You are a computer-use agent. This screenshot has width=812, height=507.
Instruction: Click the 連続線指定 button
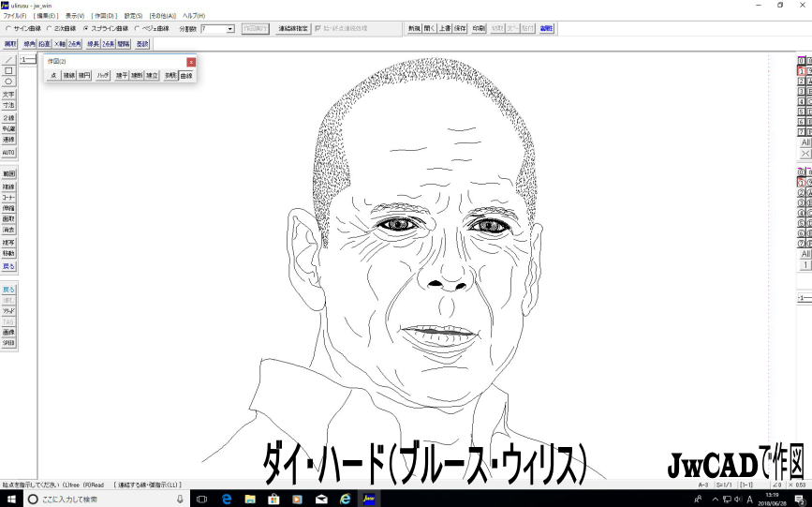(x=293, y=28)
